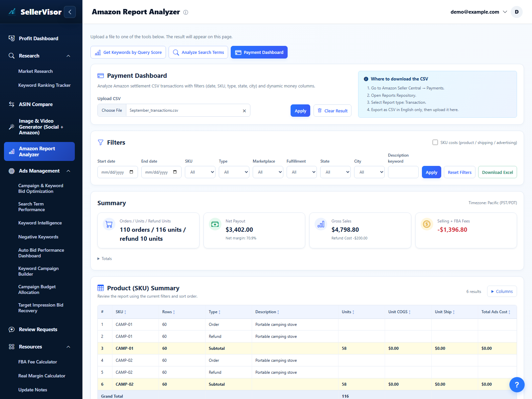
Task: Open the user avatar D
Action: point(517,12)
